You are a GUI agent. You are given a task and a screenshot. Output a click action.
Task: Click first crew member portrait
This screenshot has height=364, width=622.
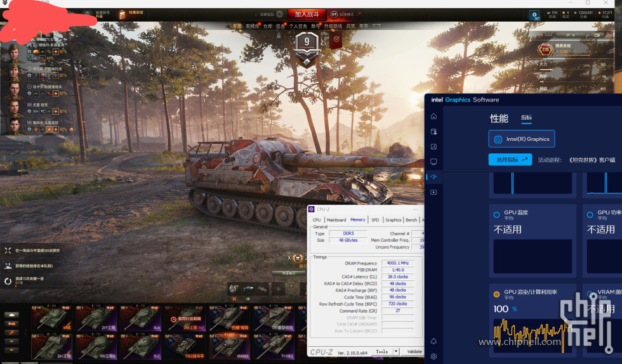(14, 53)
